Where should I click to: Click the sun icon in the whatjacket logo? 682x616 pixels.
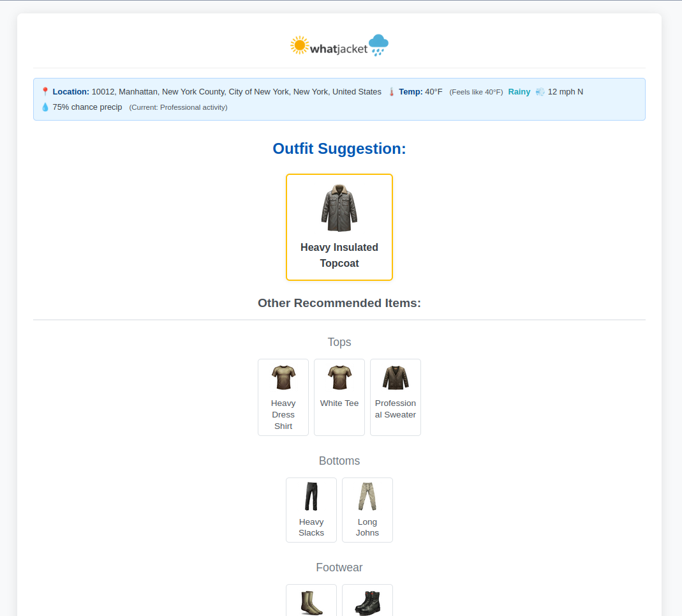pyautogui.click(x=300, y=45)
